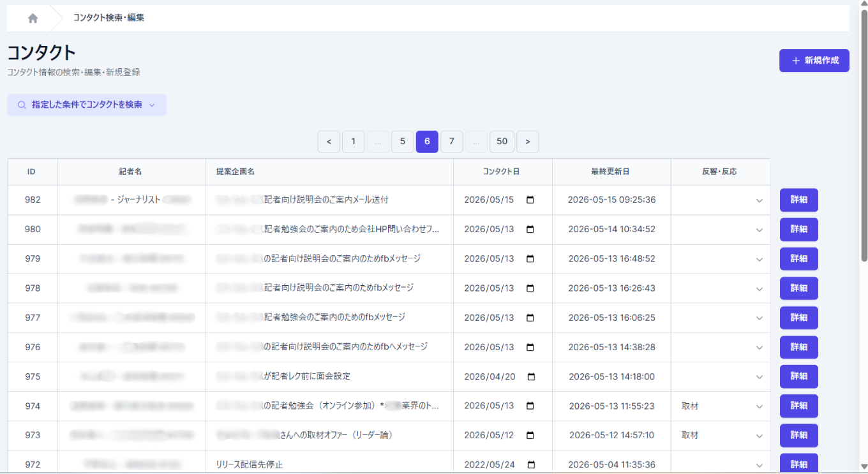868x474 pixels.
Task: Open 詳細 for contact ID 979
Action: point(799,258)
